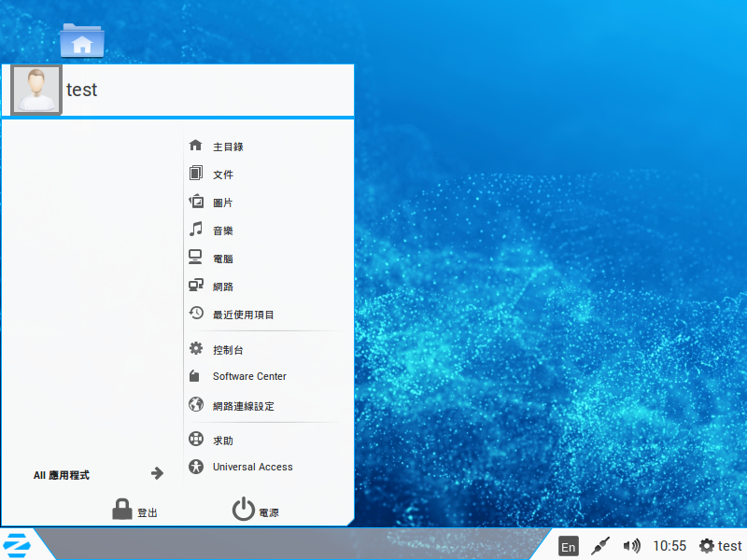Screen dimensions: 747x560
Task: Click the 10:55 clock
Action: click(x=669, y=546)
